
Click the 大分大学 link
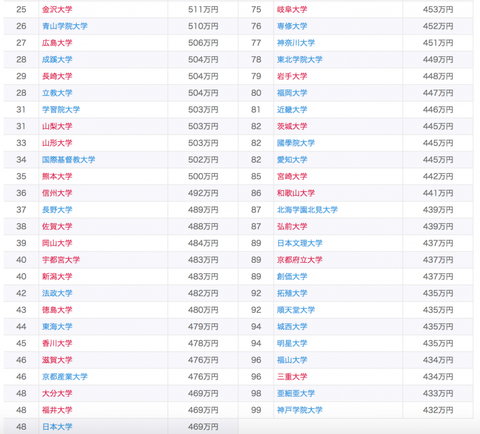pyautogui.click(x=57, y=393)
